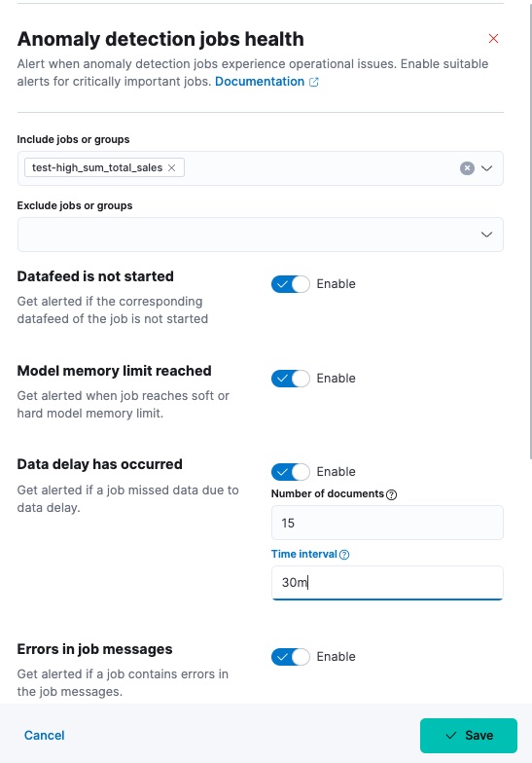This screenshot has height=763, width=532.
Task: Expand the Exclude jobs or groups dropdown
Action: [x=486, y=235]
